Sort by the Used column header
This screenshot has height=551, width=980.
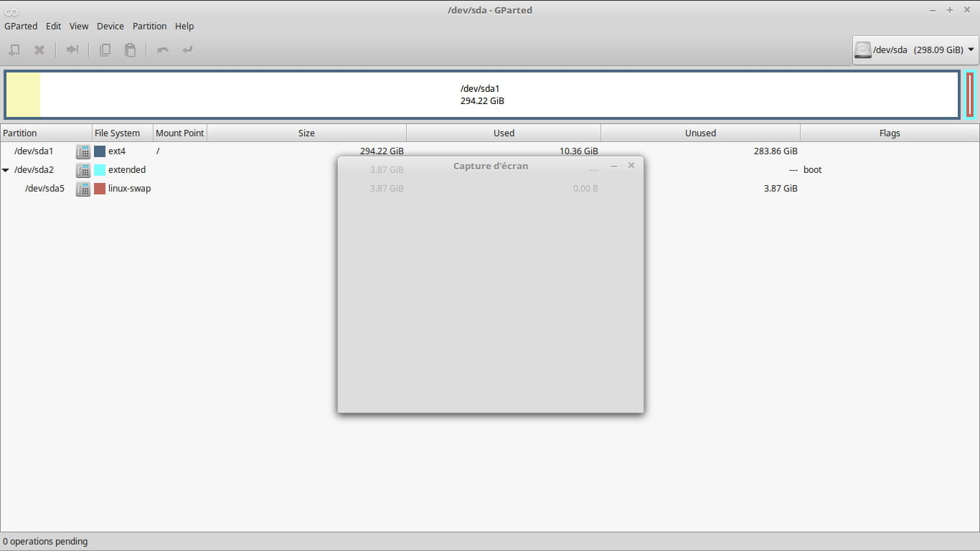(504, 133)
